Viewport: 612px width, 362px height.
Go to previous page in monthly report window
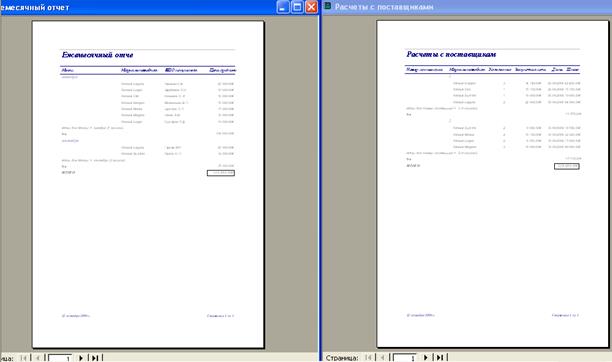[x=38, y=358]
